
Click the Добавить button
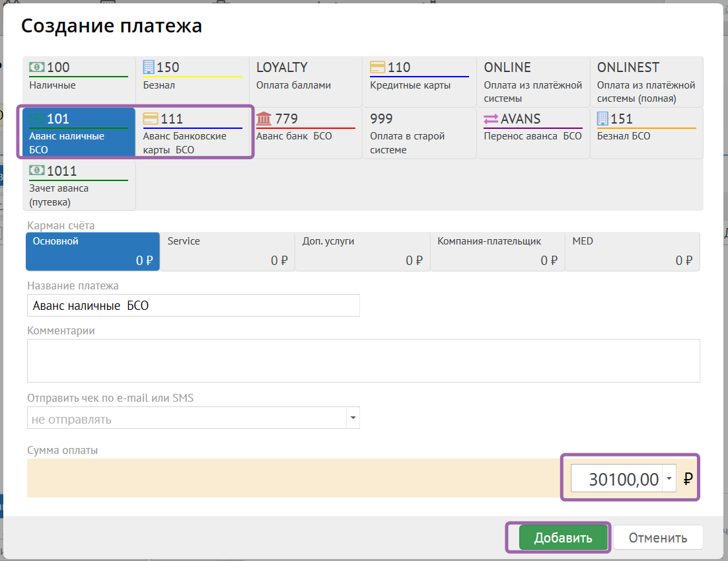[563, 538]
